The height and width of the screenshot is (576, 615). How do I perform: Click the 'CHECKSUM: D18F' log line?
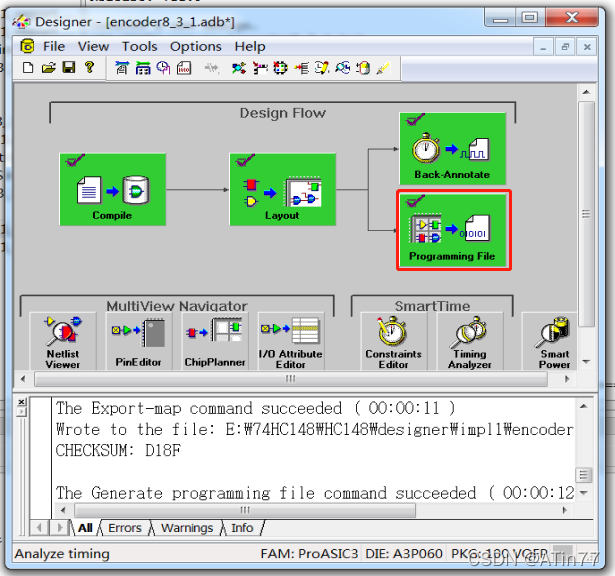(x=118, y=451)
